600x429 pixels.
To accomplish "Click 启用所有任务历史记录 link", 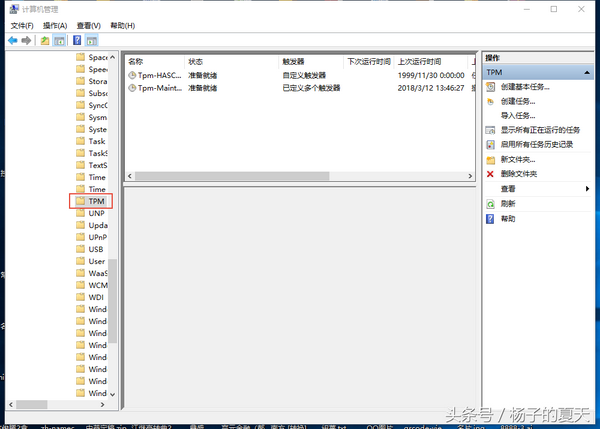I will coord(536,144).
